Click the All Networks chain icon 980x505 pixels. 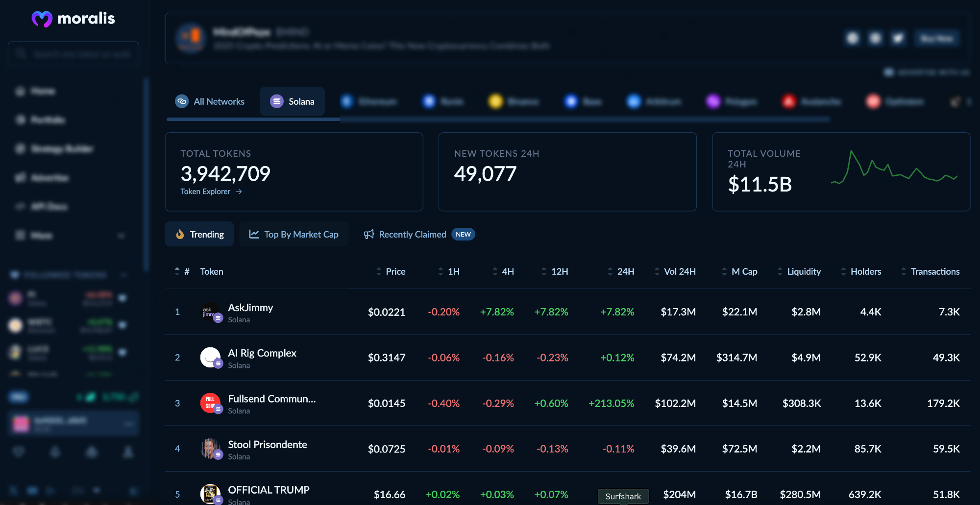[x=182, y=101]
